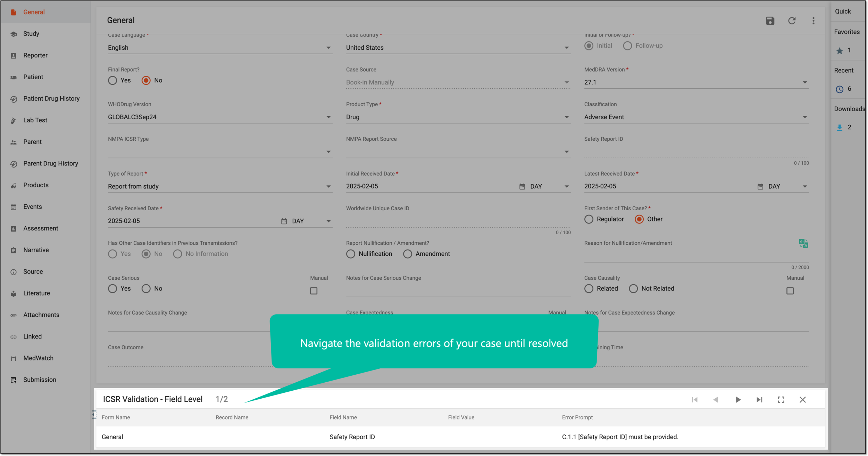Click the Parent Drug History sidebar icon
The width and height of the screenshot is (868, 456).
(14, 164)
